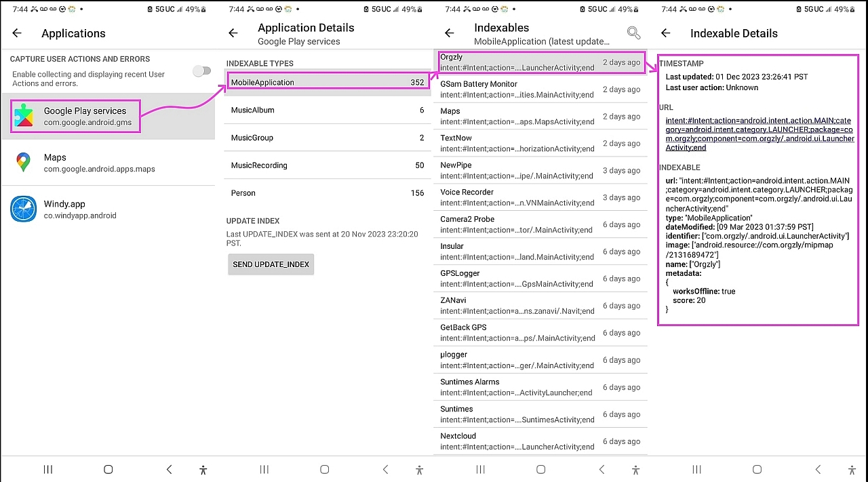Image resolution: width=868 pixels, height=482 pixels.
Task: Open the Orgzly indexable entry
Action: [540, 62]
